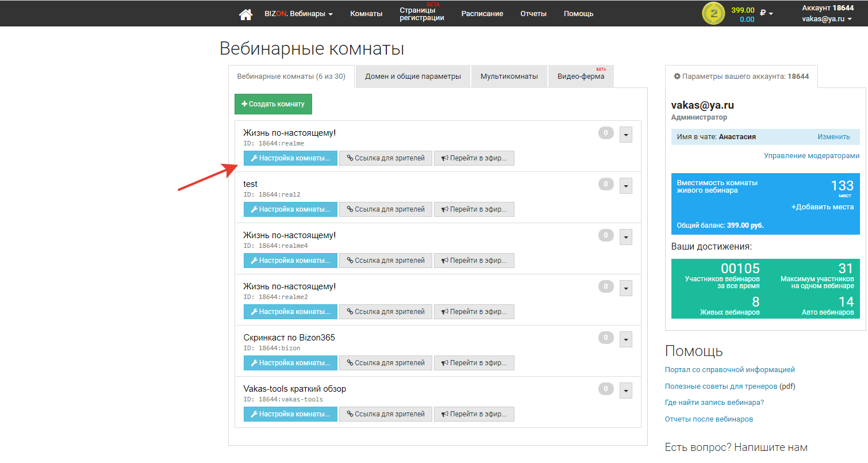
Task: Expand dropdown arrow for realme room
Action: (626, 135)
